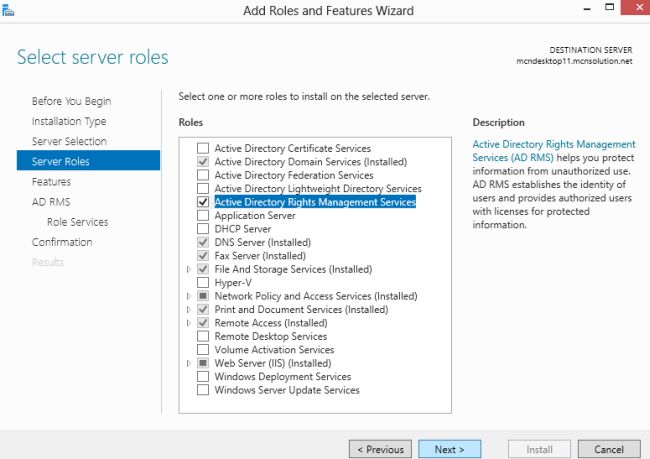650x459 pixels.
Task: Open the AD RMS Role Services step
Action: 77,222
